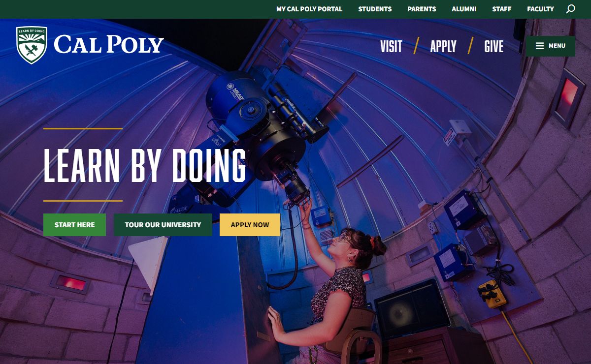Go to the Cal Poly wordmark home link
This screenshot has width=591, height=364.
[x=109, y=45]
